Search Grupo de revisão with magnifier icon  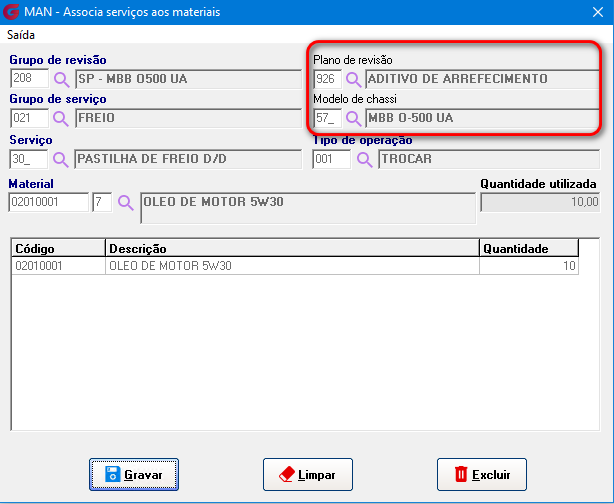(61, 79)
